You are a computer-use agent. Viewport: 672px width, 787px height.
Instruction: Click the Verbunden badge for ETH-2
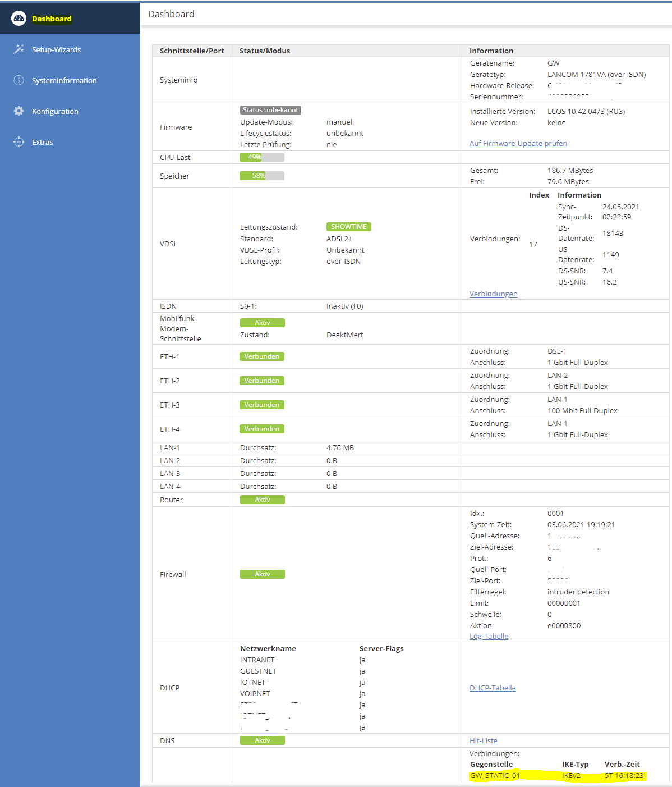coord(262,381)
